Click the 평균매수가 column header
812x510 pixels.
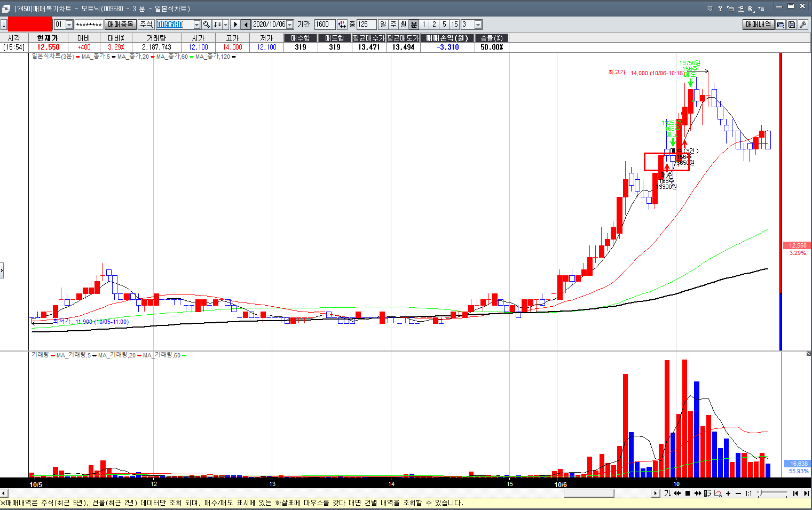click(369, 38)
